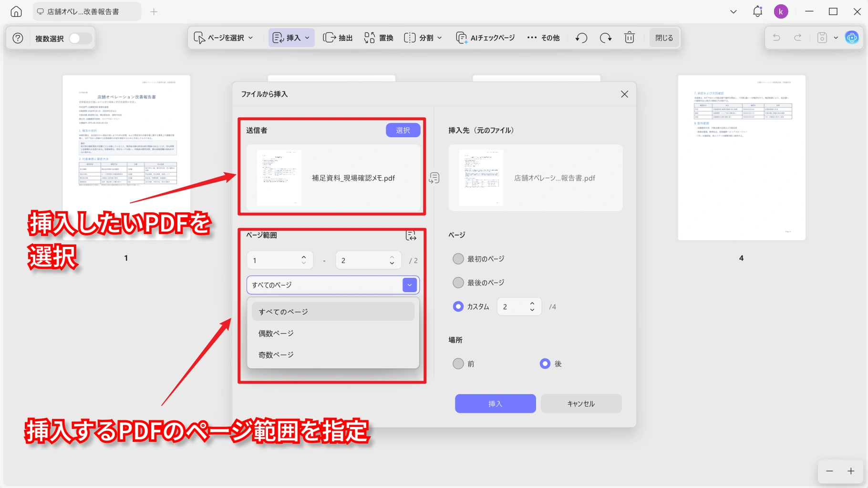
Task: Select the 後 position radio button
Action: pyautogui.click(x=545, y=364)
